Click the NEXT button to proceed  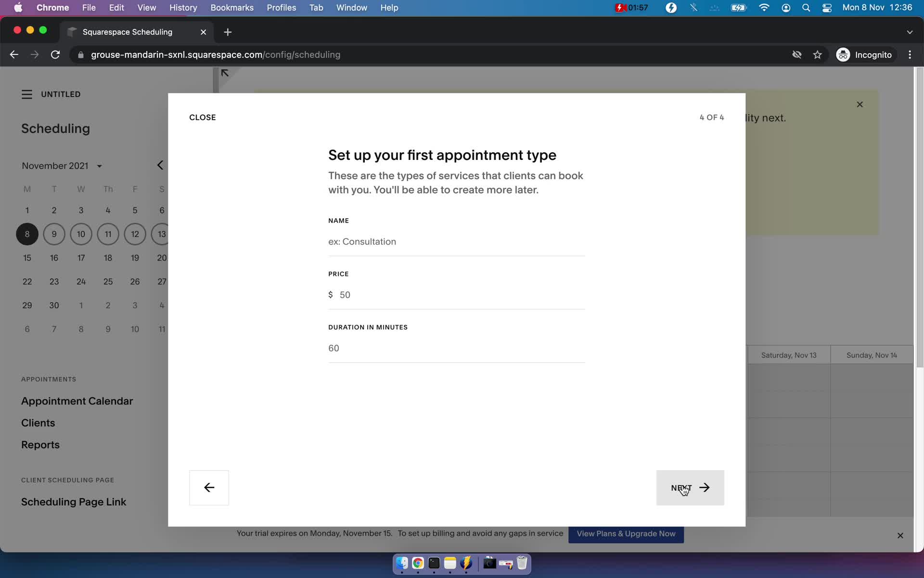pos(690,487)
